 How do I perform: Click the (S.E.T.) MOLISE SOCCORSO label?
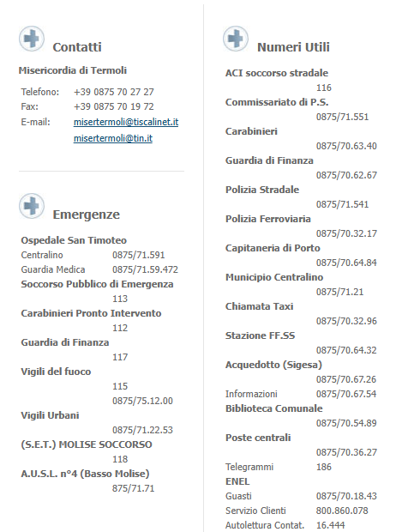point(87,444)
